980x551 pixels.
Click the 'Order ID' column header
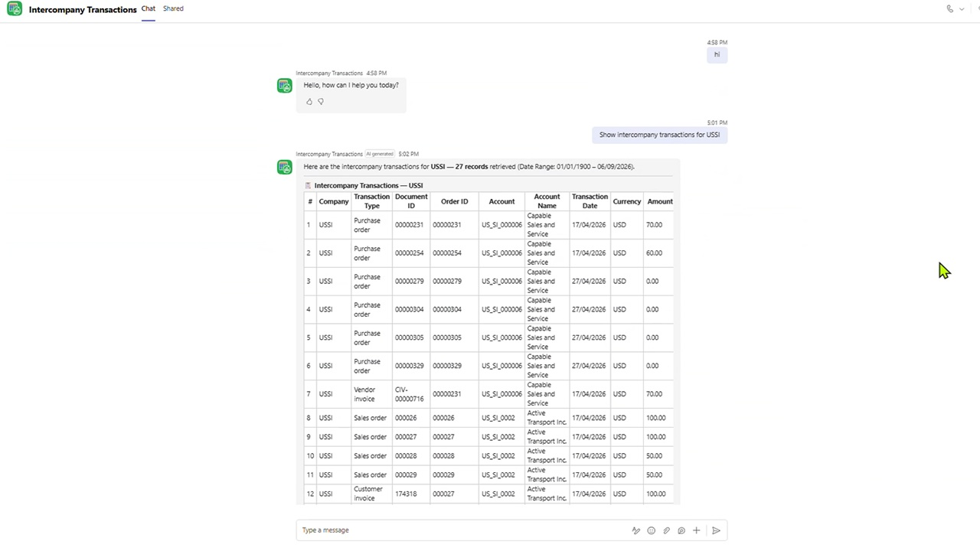[454, 201]
